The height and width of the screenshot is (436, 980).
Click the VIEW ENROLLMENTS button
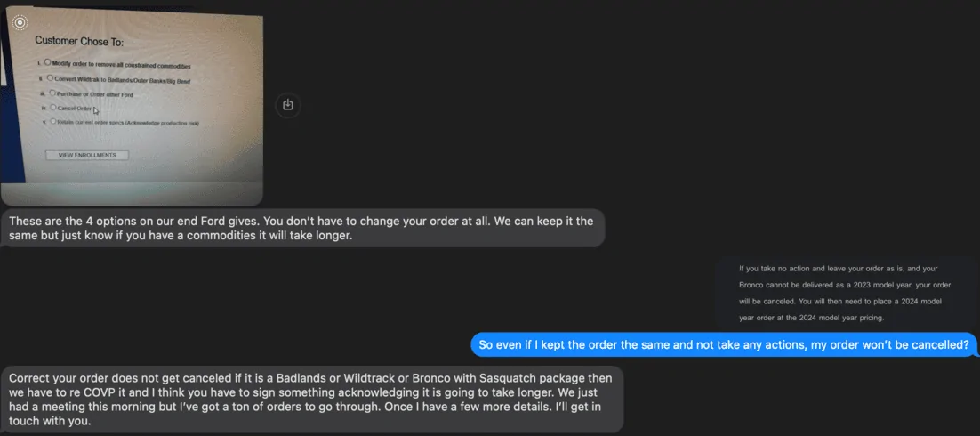(87, 155)
